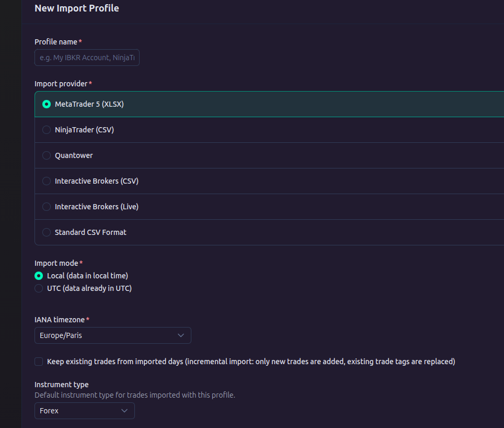The image size is (504, 428).
Task: Open the Instrument type Forex dropdown
Action: (85, 411)
